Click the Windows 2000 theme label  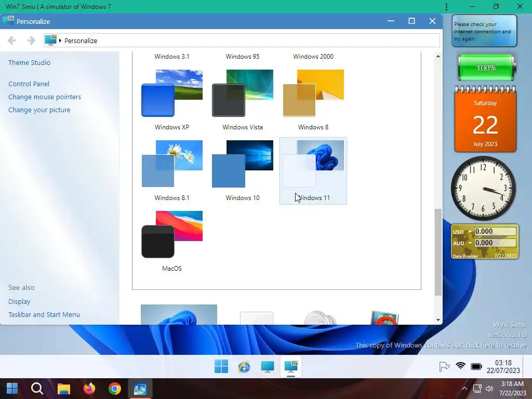click(x=313, y=57)
